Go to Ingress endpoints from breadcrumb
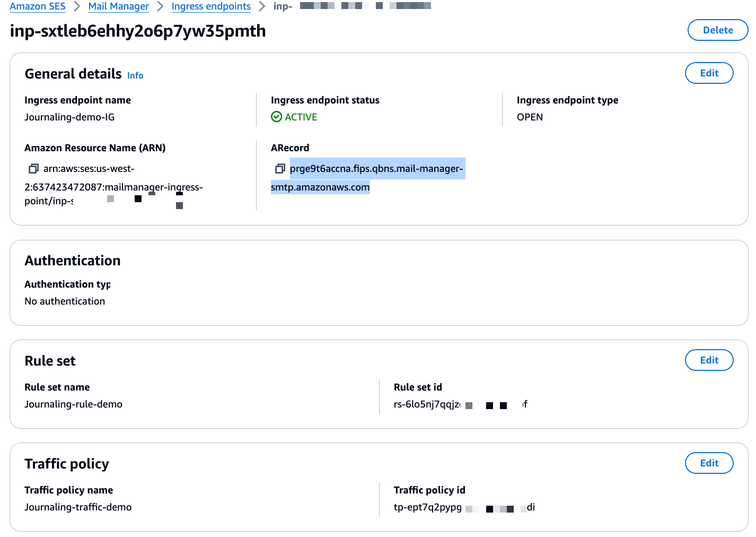This screenshot has width=756, height=537. [210, 6]
